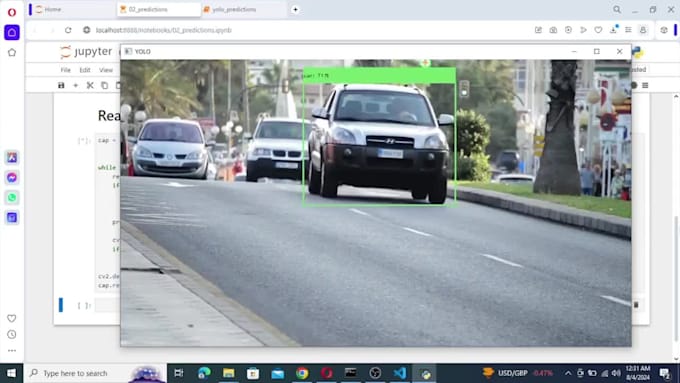Open Facebook Messenger from the Opera sidebar
The height and width of the screenshot is (383, 680).
point(12,177)
